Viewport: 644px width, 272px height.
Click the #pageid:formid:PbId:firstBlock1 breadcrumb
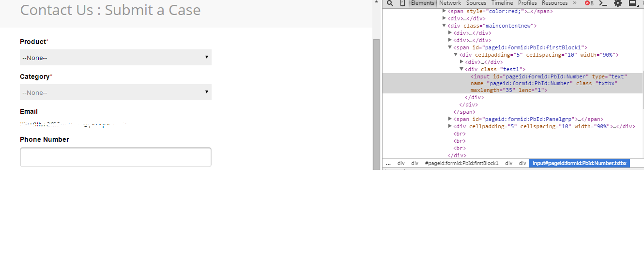461,163
